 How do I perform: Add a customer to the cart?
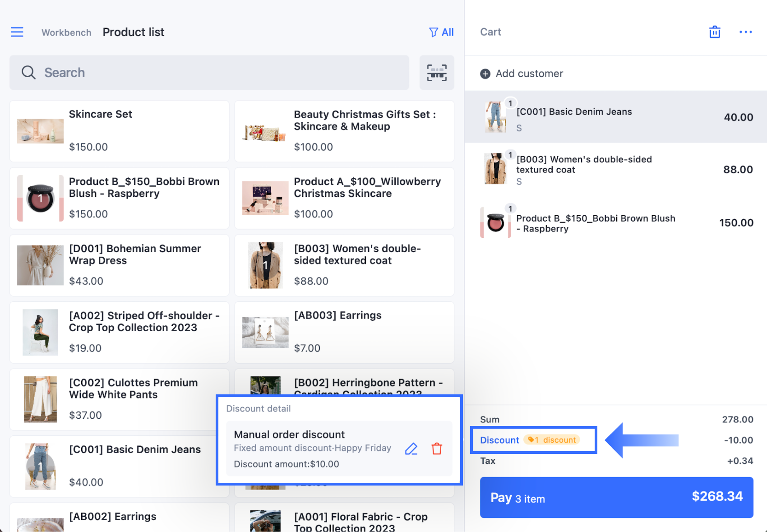pos(522,74)
